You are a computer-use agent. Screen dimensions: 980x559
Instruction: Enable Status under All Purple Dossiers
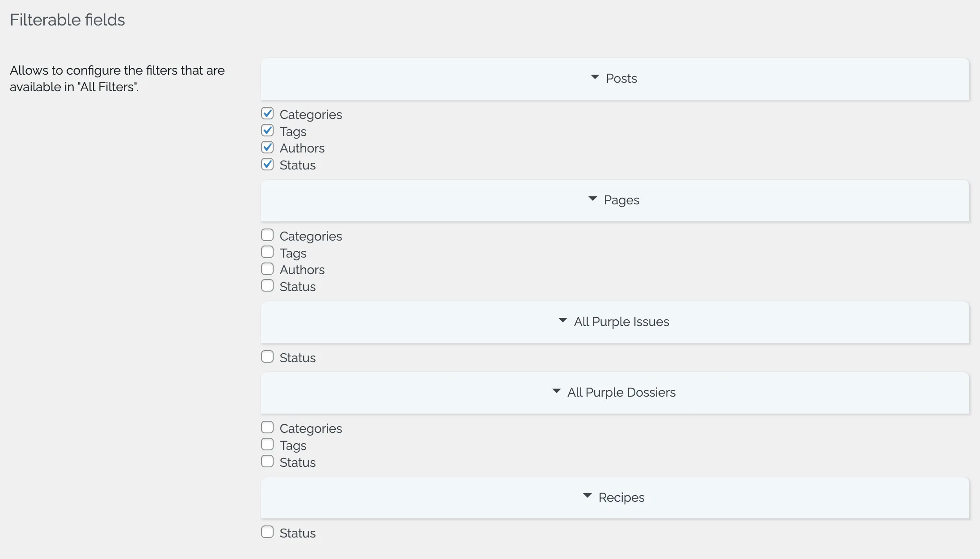pos(267,462)
